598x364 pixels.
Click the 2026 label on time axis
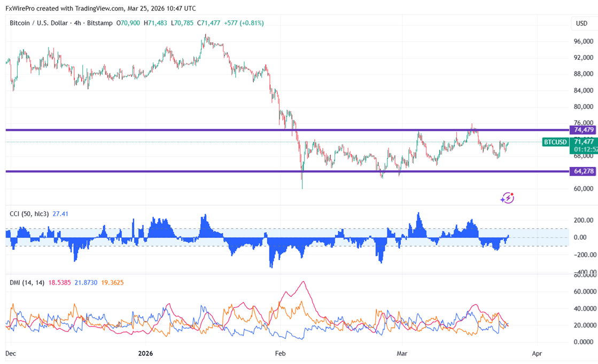pos(145,353)
